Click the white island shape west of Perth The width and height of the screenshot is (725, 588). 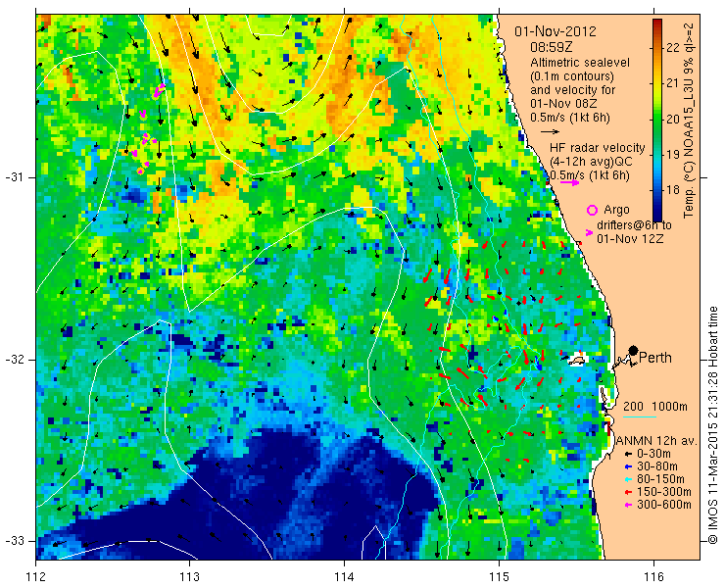coord(577,360)
